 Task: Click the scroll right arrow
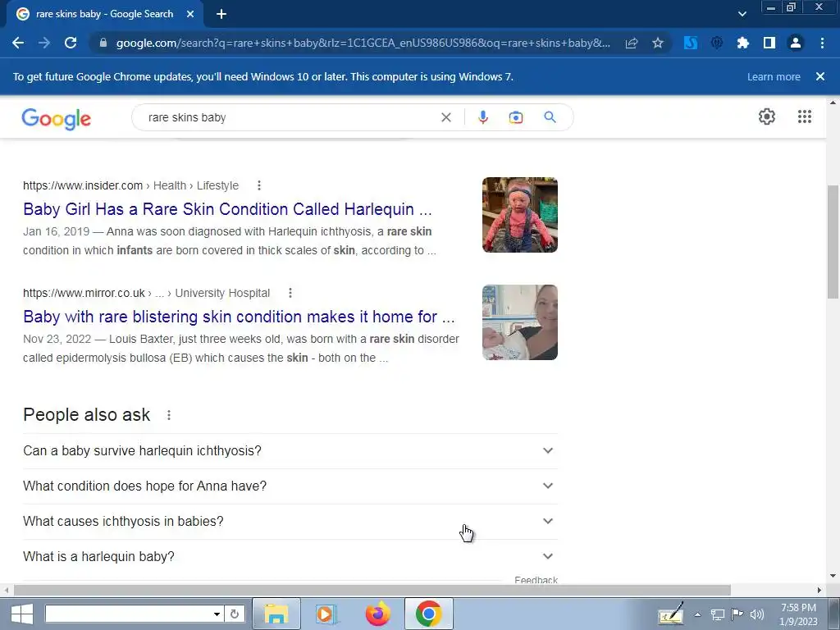coord(819,590)
